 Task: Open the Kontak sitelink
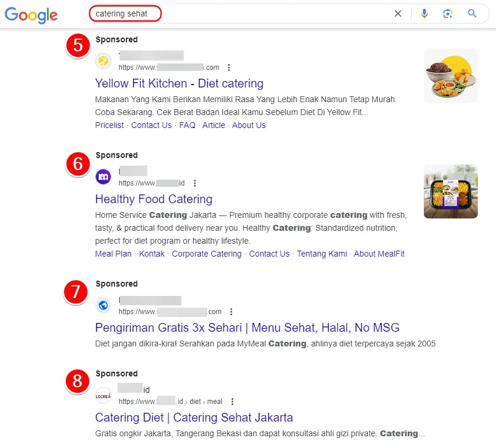pos(151,254)
